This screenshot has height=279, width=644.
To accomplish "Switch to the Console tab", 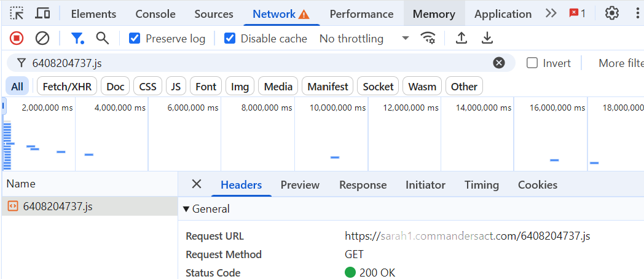I will (155, 14).
